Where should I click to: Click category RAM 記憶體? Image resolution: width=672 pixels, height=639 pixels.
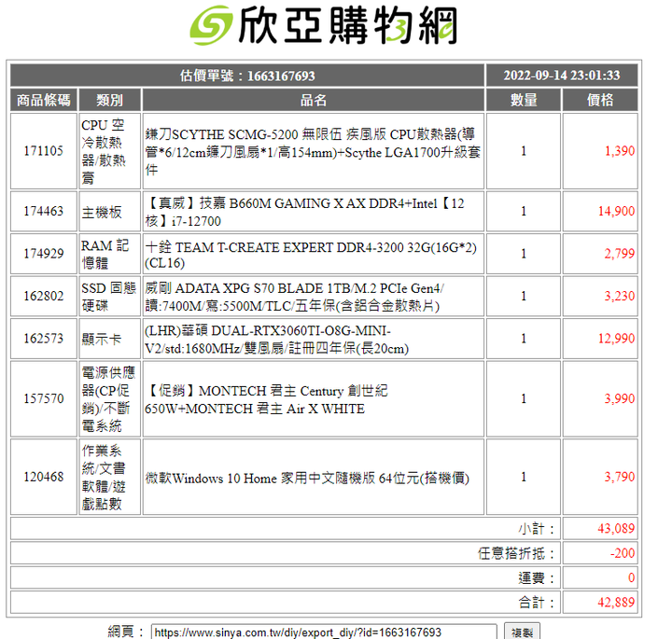(x=105, y=254)
